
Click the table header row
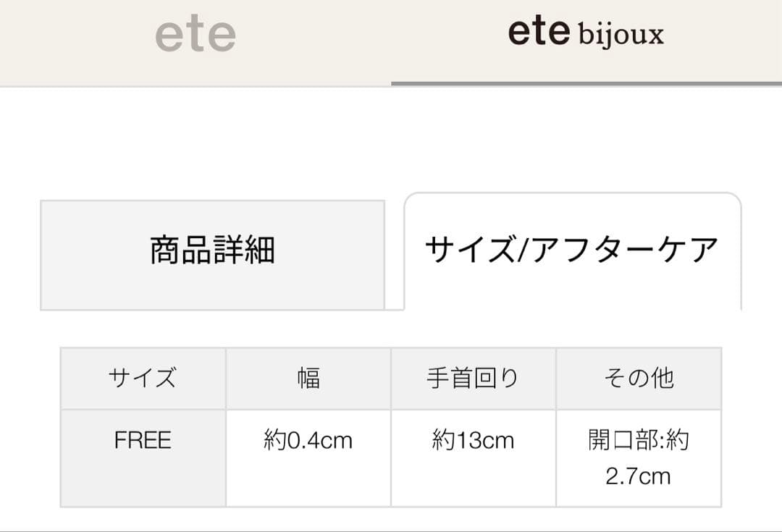[391, 377]
